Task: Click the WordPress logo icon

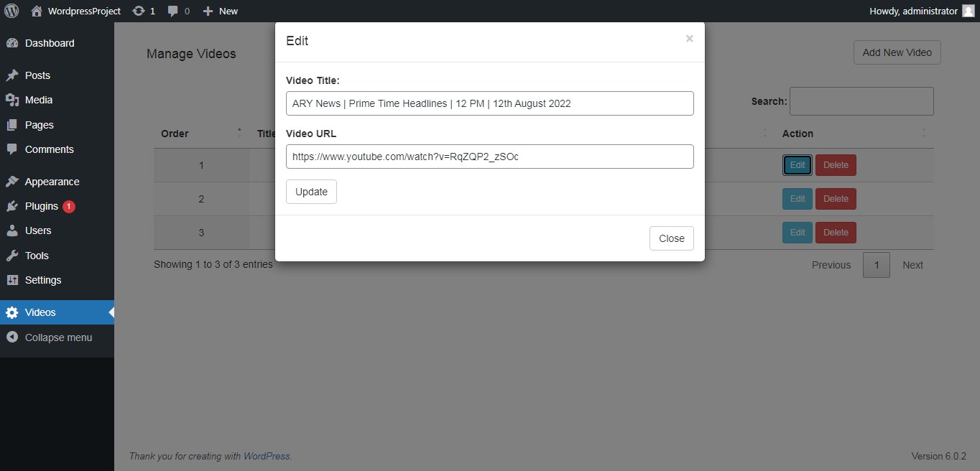Action: pyautogui.click(x=11, y=11)
